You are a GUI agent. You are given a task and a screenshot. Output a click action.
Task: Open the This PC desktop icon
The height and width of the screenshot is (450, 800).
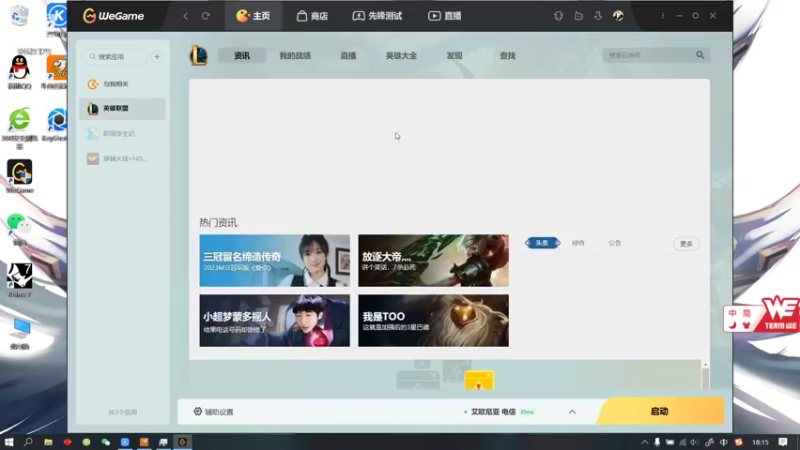coord(19,334)
